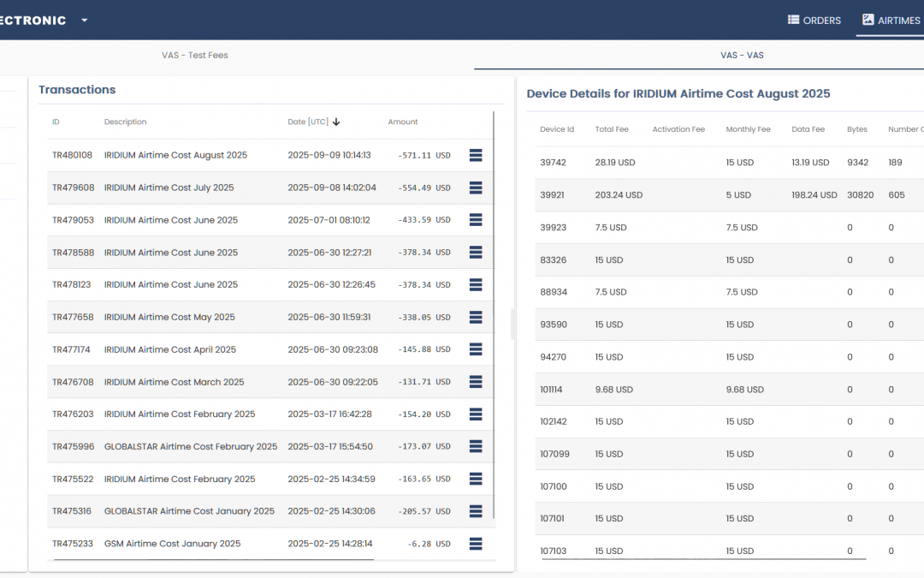Sort devices by Total Fee column

coord(612,129)
